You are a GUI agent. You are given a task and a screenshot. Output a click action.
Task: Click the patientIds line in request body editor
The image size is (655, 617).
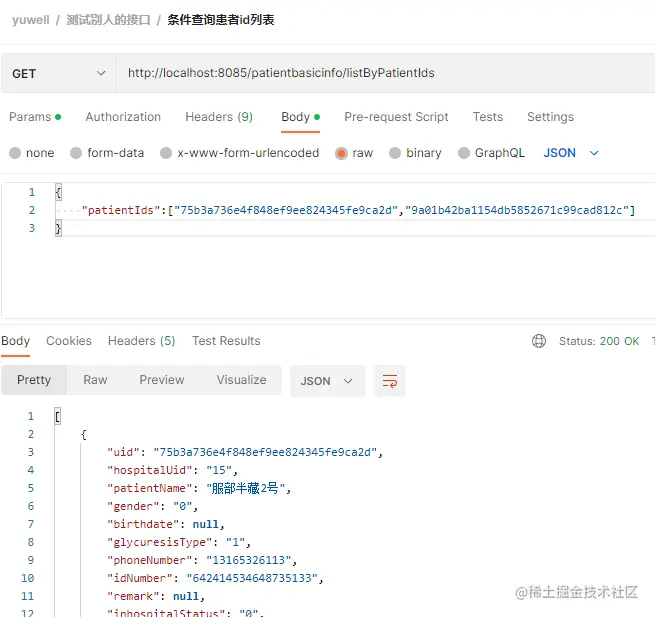pyautogui.click(x=358, y=210)
